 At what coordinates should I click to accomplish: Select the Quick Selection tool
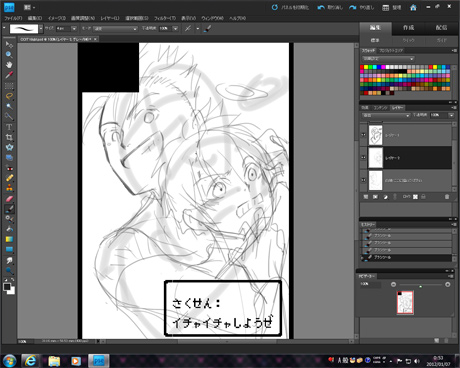pos(9,116)
